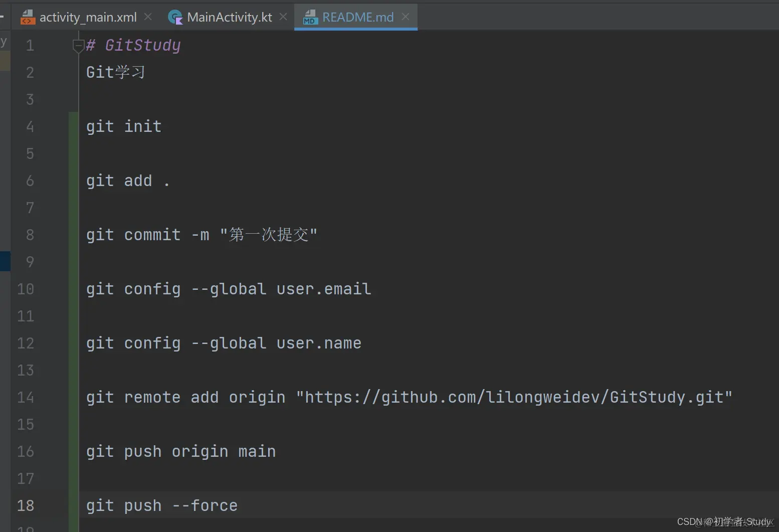The image size is (779, 532).
Task: Click the '# GitStudy' heading text
Action: (x=133, y=45)
